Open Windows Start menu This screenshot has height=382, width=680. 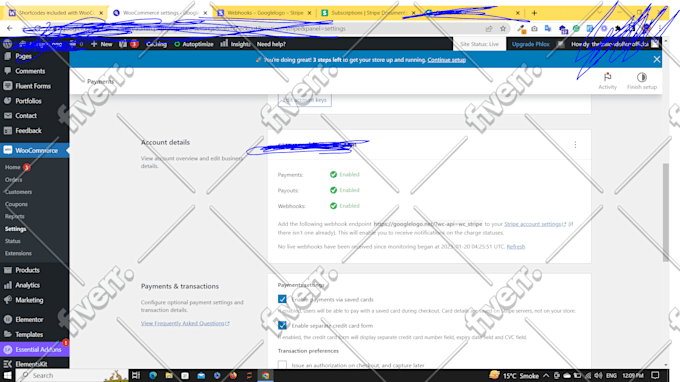pos(8,375)
